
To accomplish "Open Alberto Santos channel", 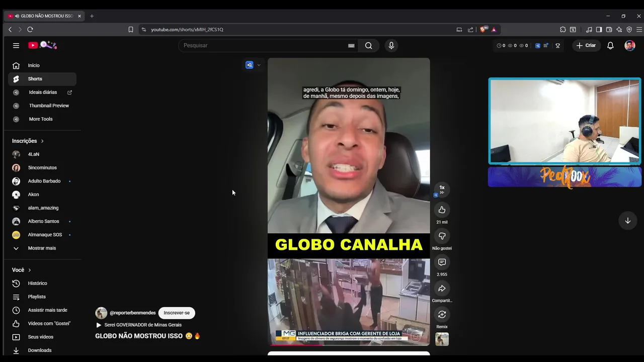I will [x=42, y=221].
